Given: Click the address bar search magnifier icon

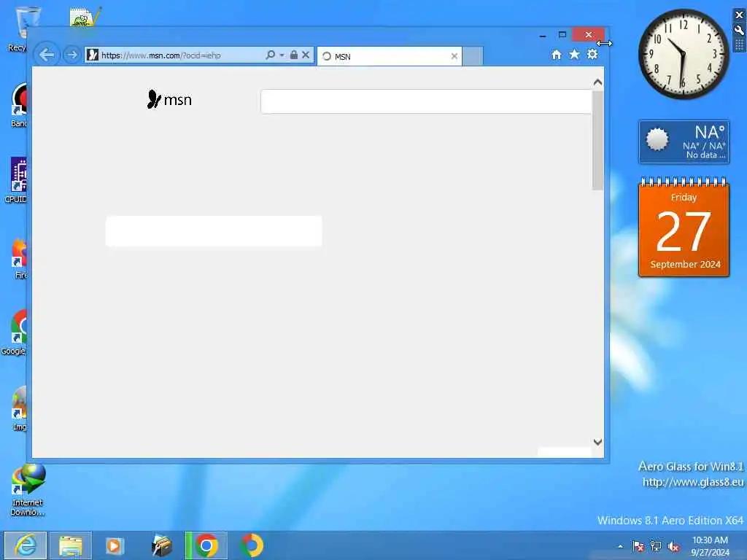Looking at the screenshot, I should click(x=270, y=55).
